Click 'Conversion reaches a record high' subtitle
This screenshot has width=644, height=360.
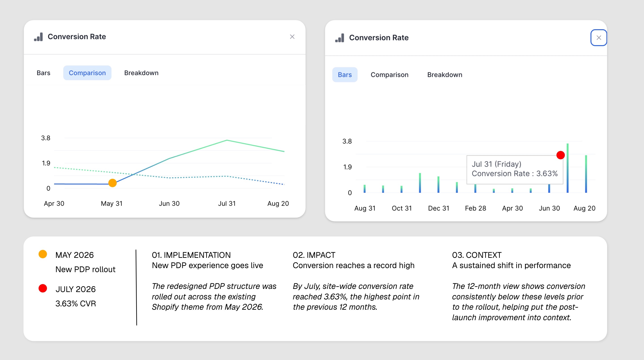354,265
